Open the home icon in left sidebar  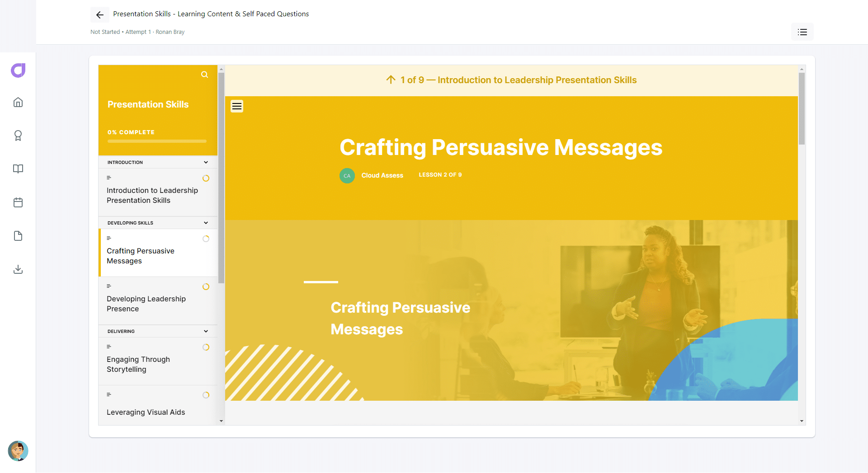[x=18, y=102]
